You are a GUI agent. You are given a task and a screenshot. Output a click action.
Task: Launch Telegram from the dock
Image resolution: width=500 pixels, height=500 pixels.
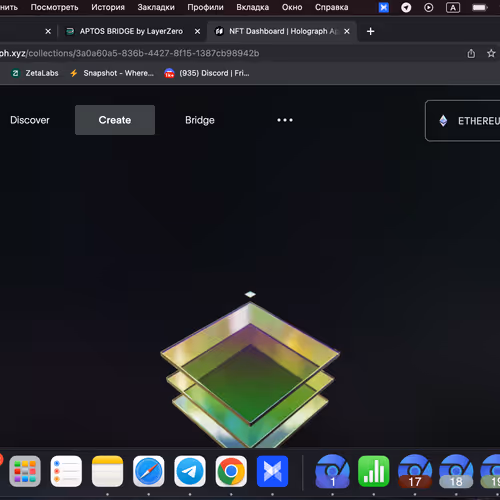click(x=190, y=471)
